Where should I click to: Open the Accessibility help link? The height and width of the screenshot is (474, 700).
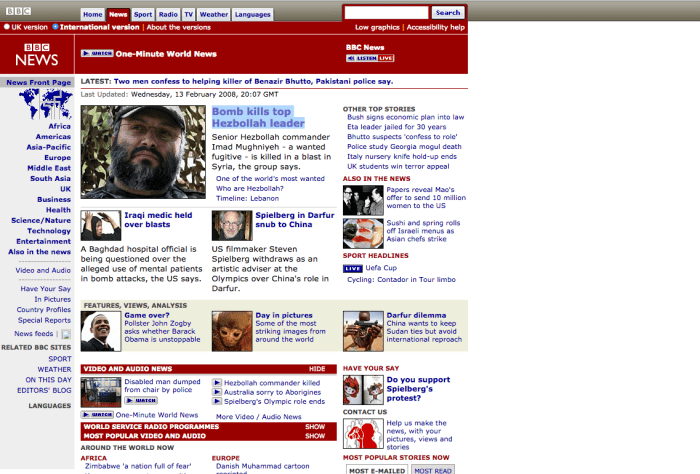(435, 27)
